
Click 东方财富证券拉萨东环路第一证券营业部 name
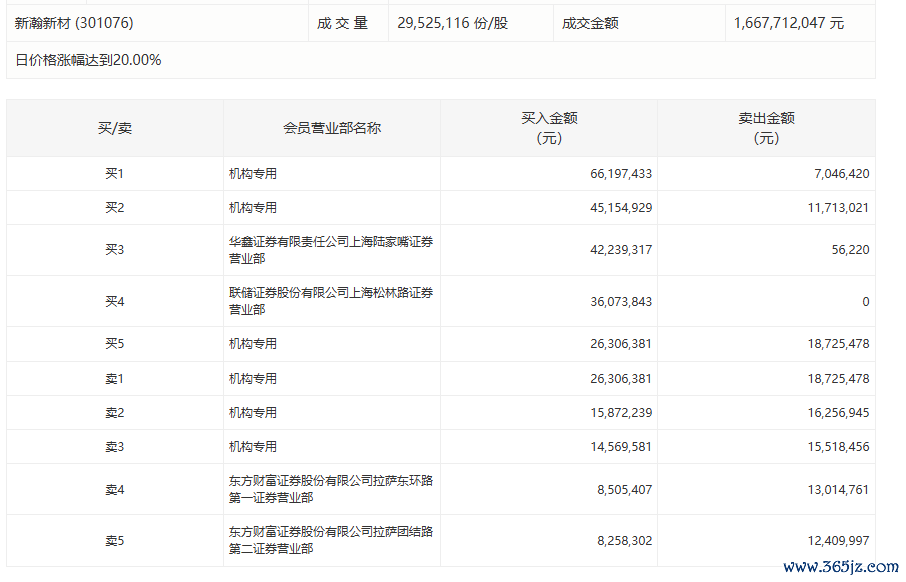[x=331, y=489]
